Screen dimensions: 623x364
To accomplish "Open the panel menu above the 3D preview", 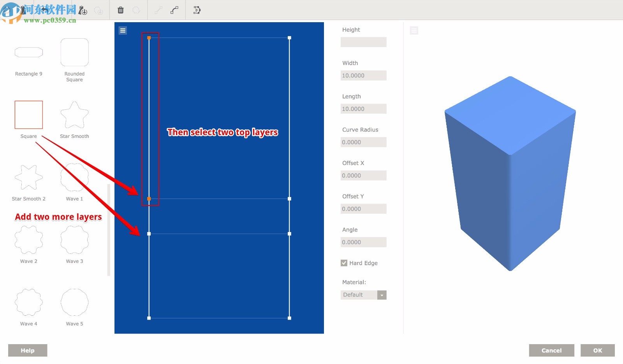I will (x=414, y=30).
